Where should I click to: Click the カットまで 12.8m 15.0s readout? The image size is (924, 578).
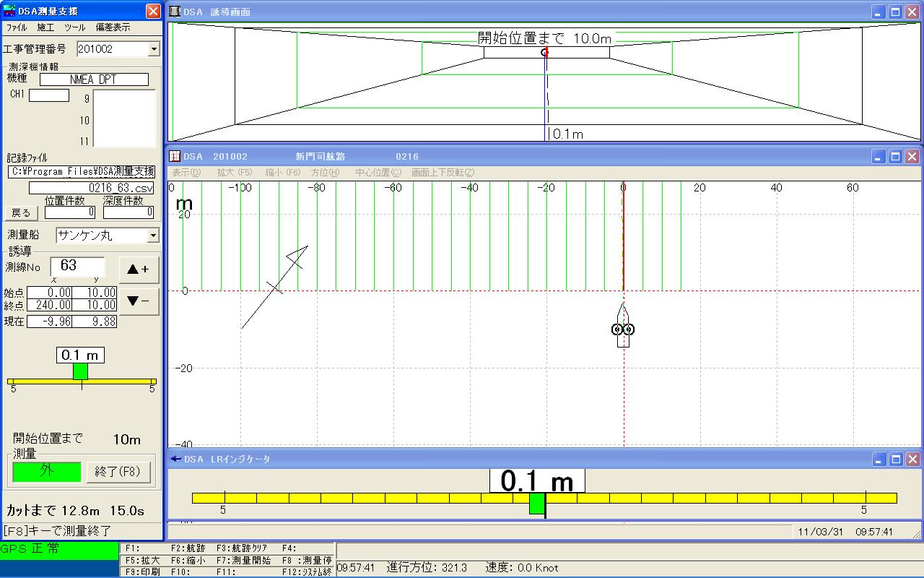click(x=75, y=511)
